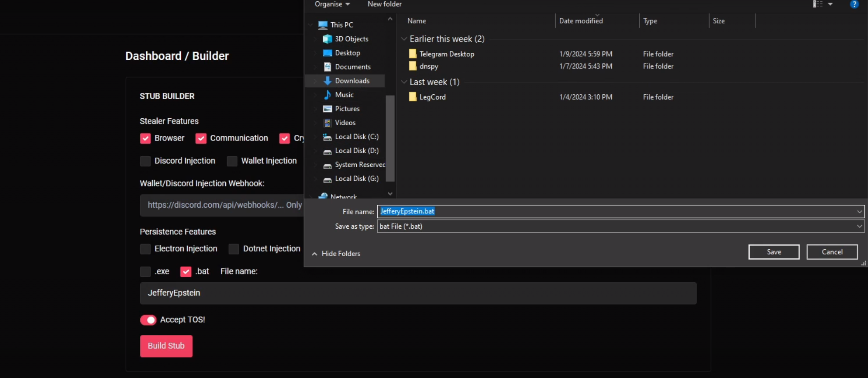Select the Telegram Desktop folder
The height and width of the screenshot is (378, 868).
click(446, 54)
